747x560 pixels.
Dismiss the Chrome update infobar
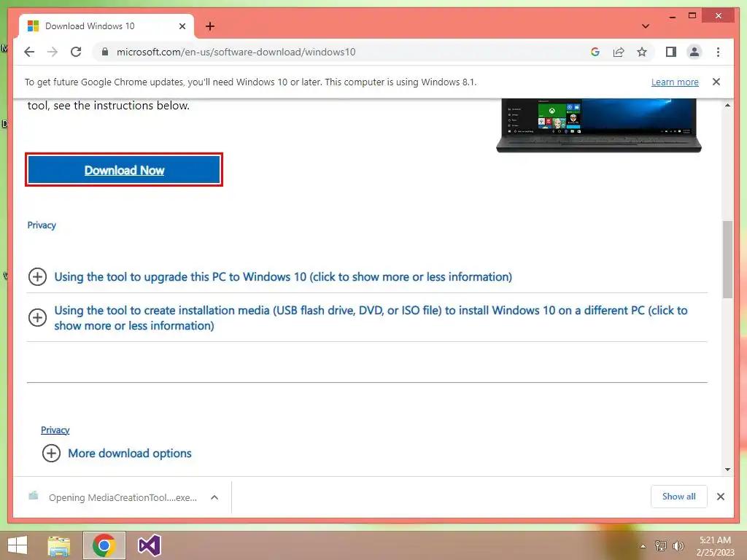716,82
